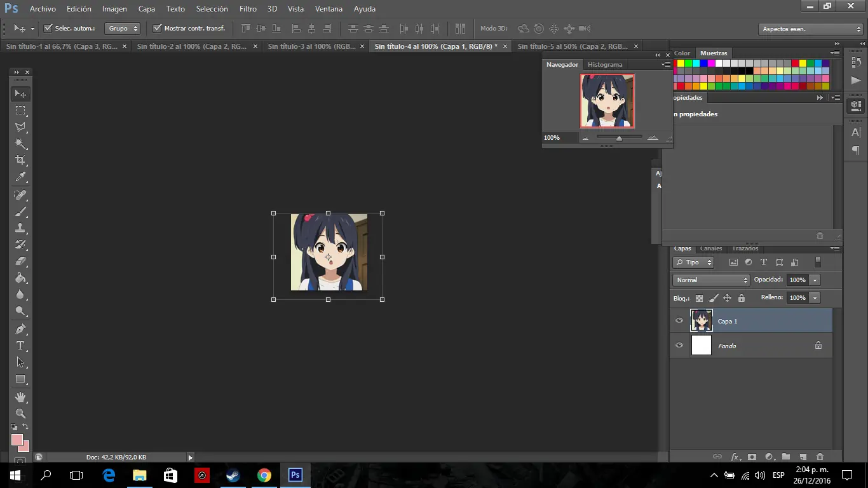Toggle the Selec. autom. checkbox
The height and width of the screenshot is (488, 868).
(x=48, y=28)
